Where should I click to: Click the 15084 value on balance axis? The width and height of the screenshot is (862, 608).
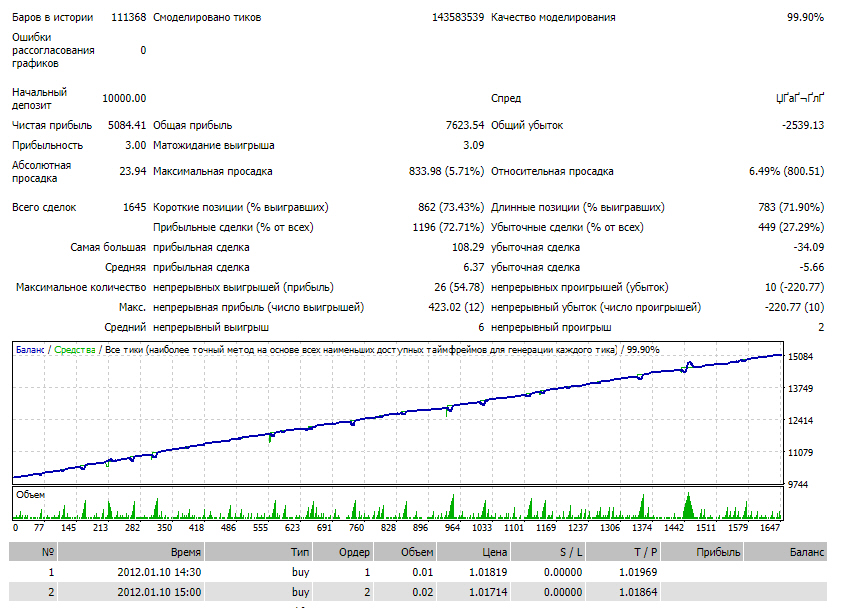[x=800, y=357]
